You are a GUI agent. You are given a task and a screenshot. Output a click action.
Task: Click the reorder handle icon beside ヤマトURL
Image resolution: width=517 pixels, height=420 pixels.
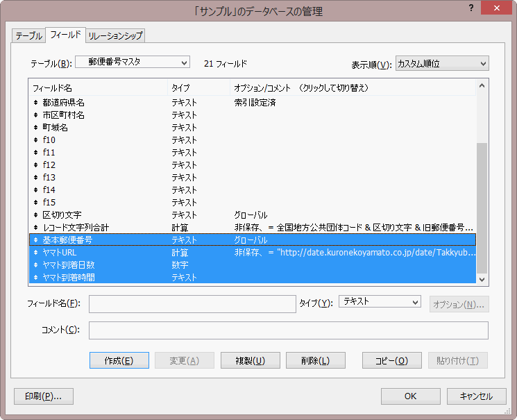pyautogui.click(x=35, y=253)
